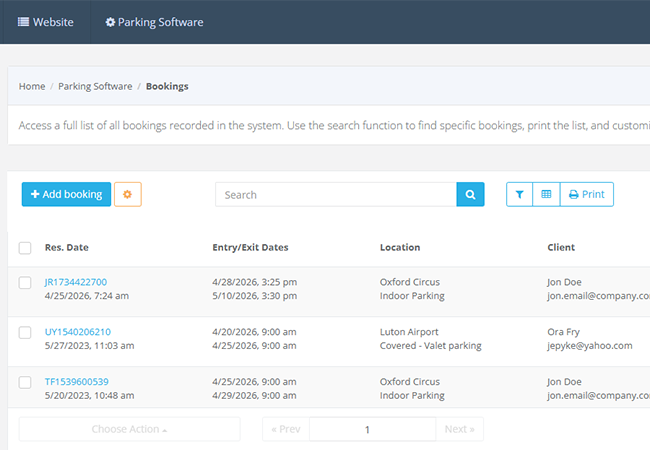Open booking JR1734422700 link
This screenshot has height=450, width=650.
(x=76, y=282)
